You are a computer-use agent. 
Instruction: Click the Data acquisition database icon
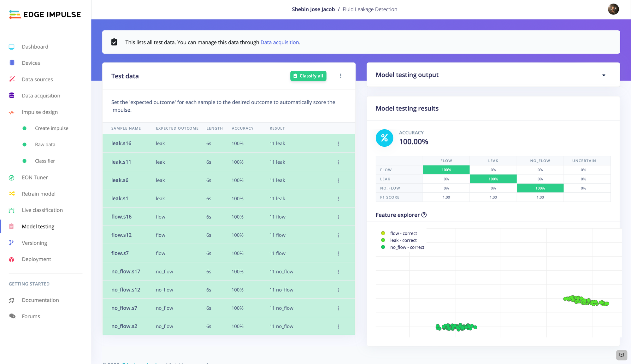pos(12,96)
